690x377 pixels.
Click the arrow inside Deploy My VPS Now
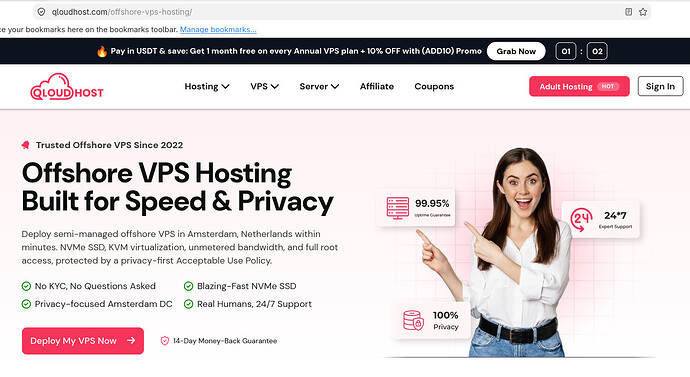coord(131,340)
